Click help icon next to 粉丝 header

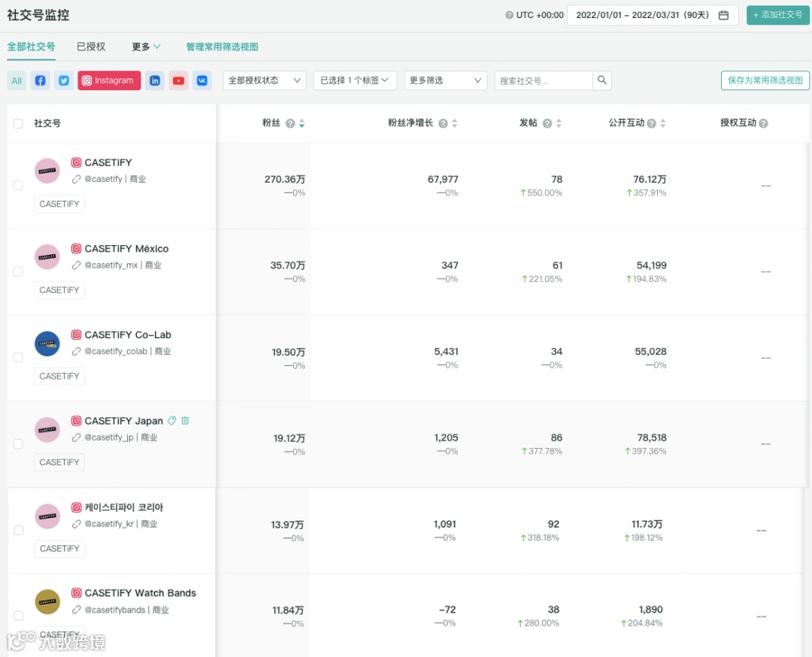290,123
